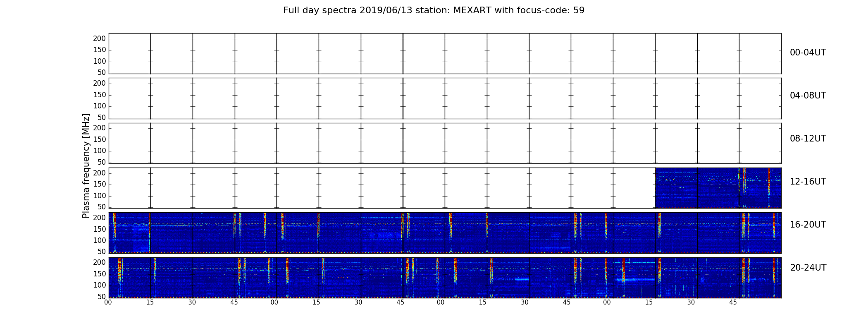Select the 150 tick label of the 04-08UT panel
The width and height of the screenshot is (868, 331).
pos(100,95)
